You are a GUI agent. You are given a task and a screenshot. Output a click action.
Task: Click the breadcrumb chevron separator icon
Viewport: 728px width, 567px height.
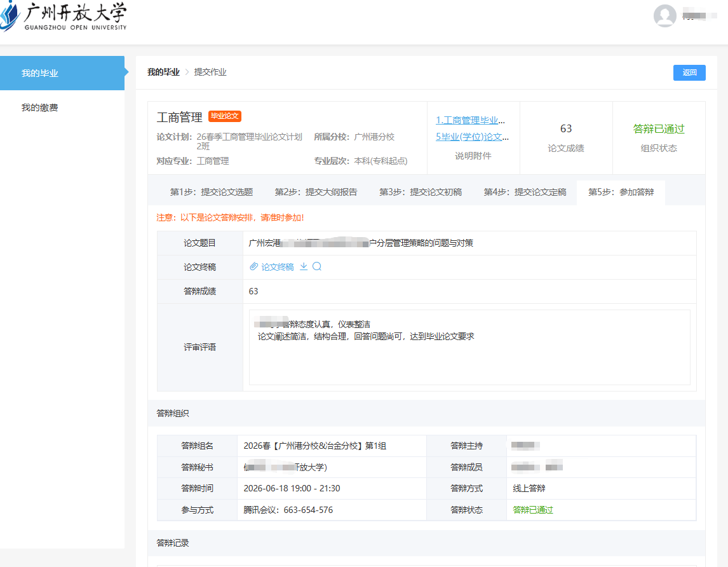tap(187, 72)
